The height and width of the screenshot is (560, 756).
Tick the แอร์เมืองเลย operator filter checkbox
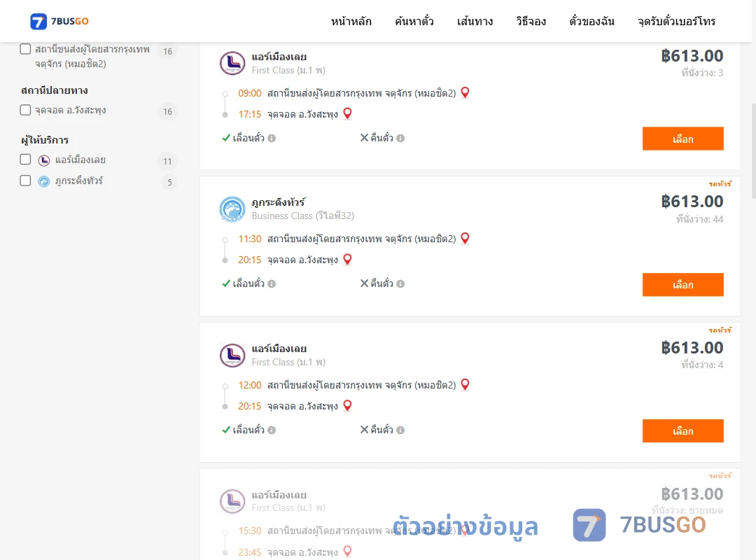(x=26, y=159)
